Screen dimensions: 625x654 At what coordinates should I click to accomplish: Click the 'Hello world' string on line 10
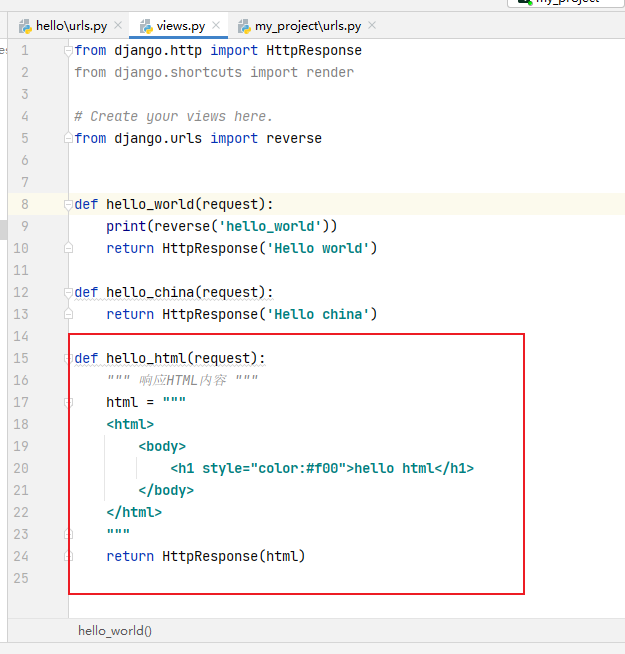tap(318, 248)
